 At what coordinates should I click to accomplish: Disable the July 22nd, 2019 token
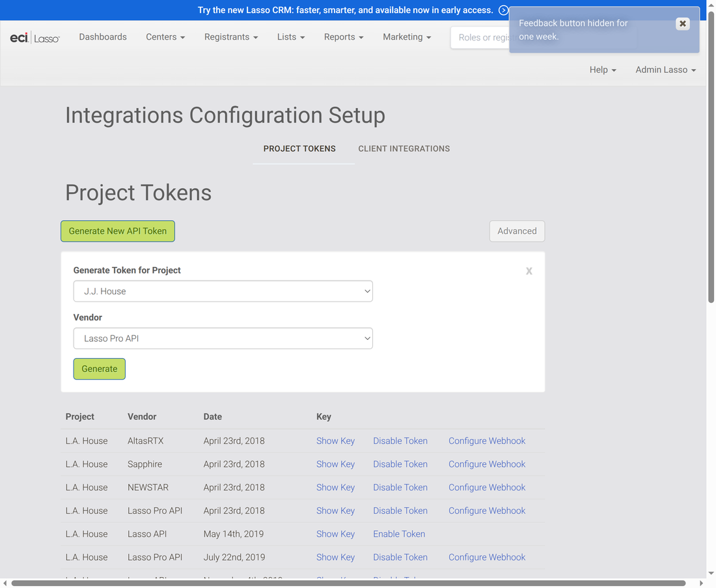tap(400, 557)
